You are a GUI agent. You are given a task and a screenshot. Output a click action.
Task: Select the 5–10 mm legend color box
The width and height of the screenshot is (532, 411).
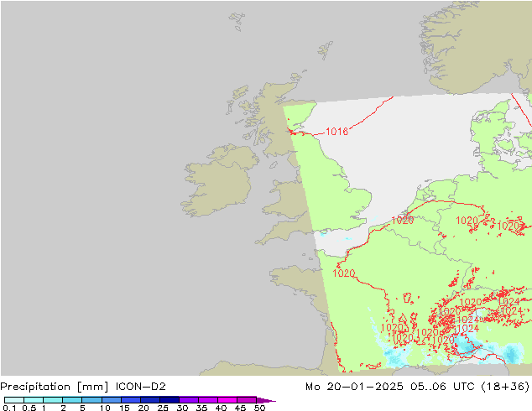(91, 400)
